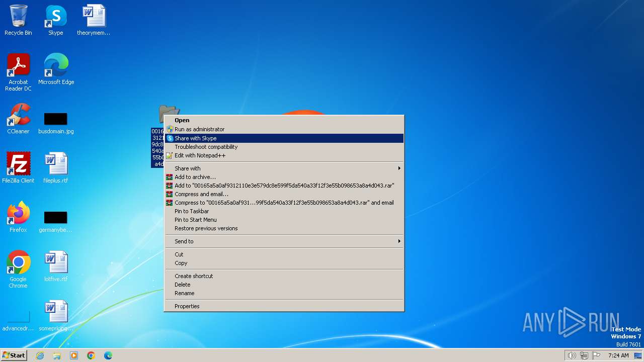644x362 pixels.
Task: Open Windows Explorer from taskbar
Action: pyautogui.click(x=57, y=355)
